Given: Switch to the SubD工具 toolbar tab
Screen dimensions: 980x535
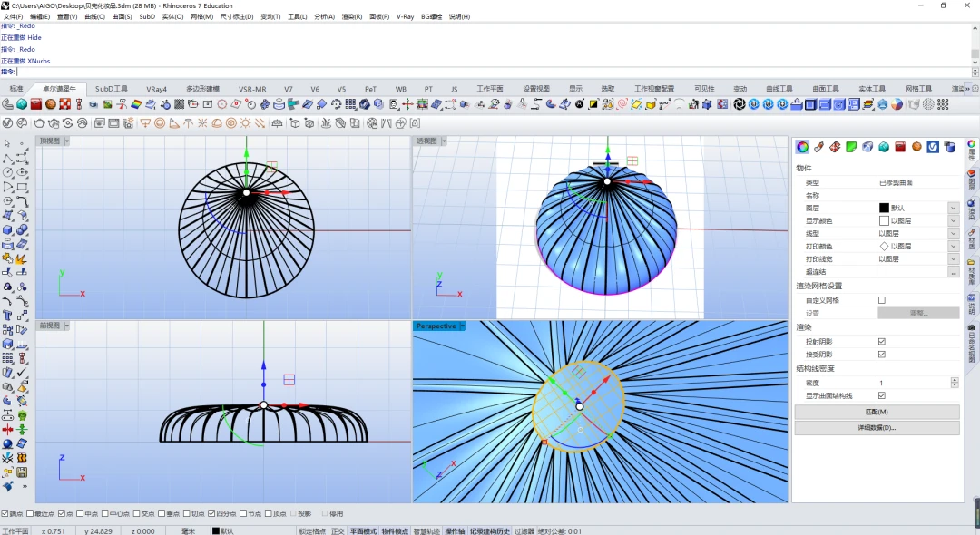Looking at the screenshot, I should pos(112,89).
